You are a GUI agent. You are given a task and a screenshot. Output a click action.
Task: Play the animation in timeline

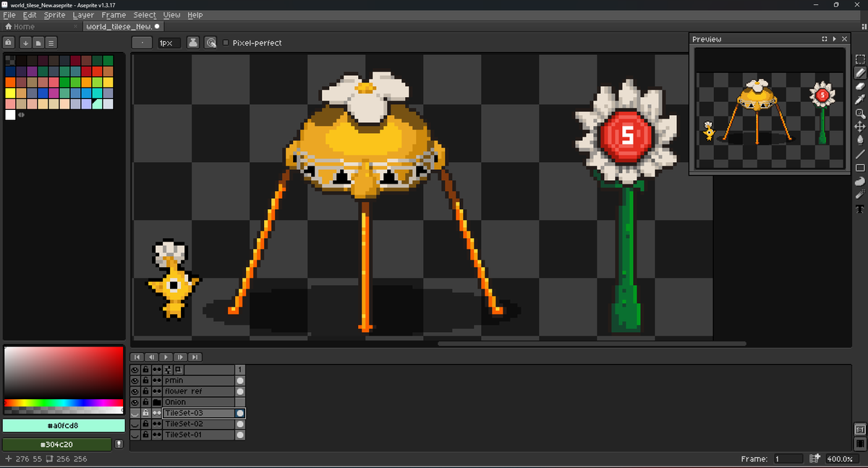pos(166,357)
